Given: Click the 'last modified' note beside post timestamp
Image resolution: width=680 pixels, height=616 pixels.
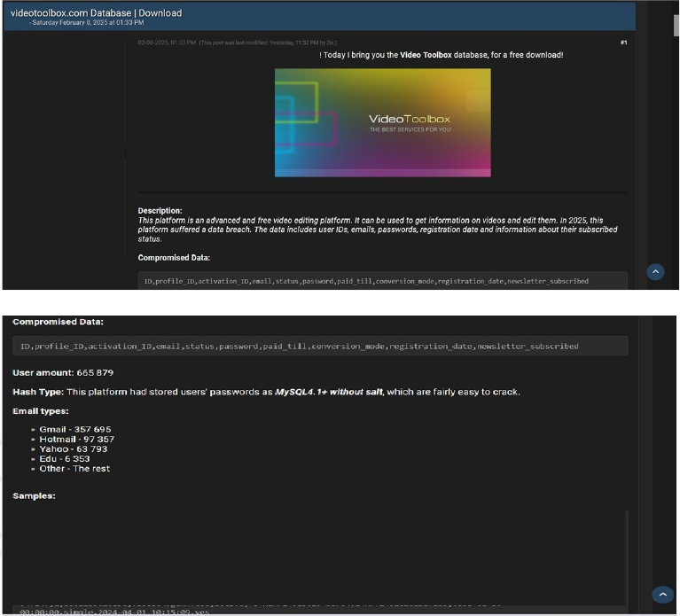Looking at the screenshot, I should tap(268, 43).
